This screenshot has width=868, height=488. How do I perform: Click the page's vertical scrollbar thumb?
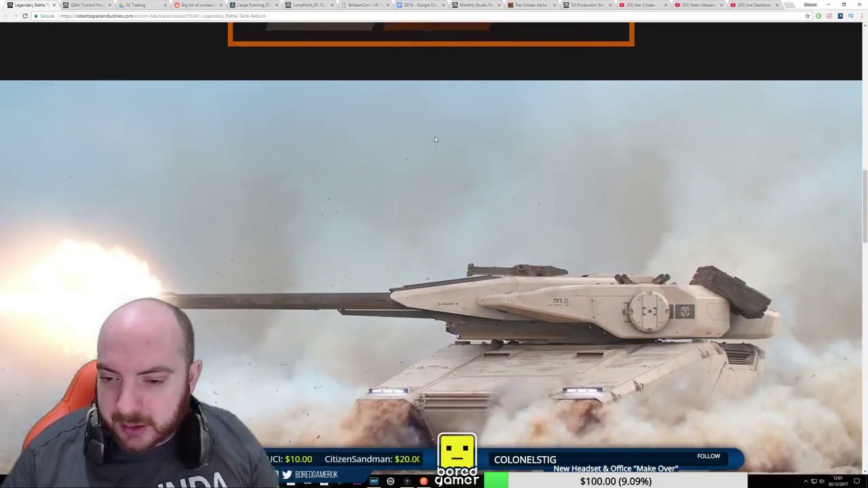coord(865,206)
